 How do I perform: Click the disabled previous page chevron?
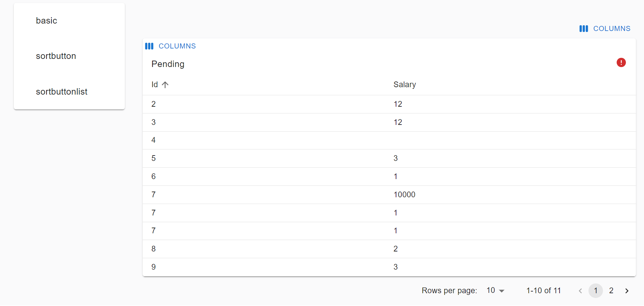(580, 291)
